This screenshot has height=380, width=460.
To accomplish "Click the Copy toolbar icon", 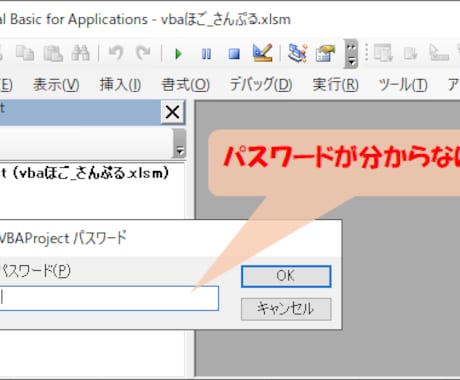I will tap(25, 53).
